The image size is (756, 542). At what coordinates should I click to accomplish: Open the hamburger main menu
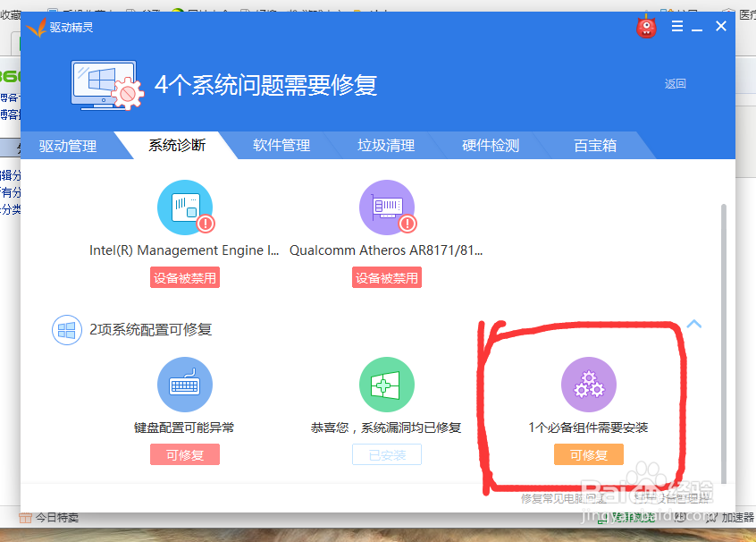[x=677, y=26]
